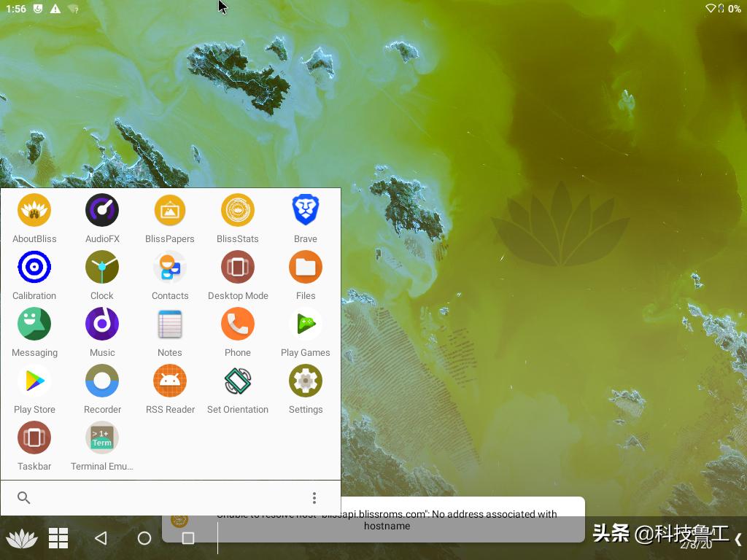Open the app drawer overflow menu
This screenshot has height=560, width=747.
click(314, 497)
